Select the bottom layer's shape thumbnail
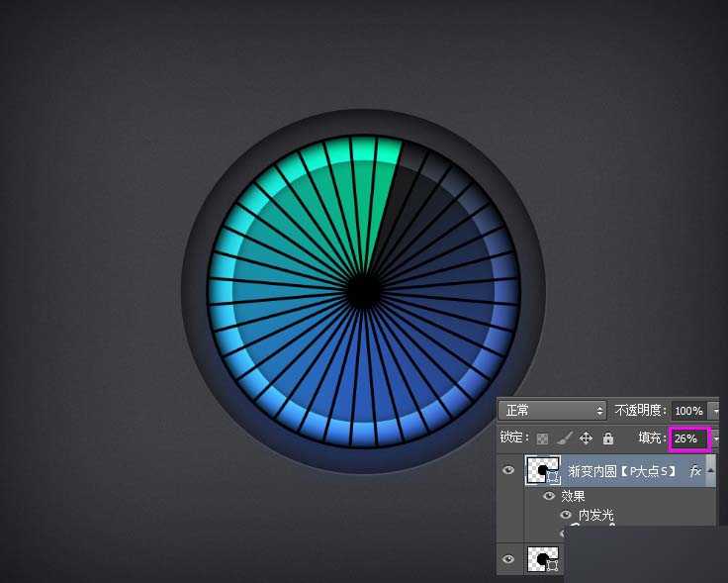Viewport: 728px width, 583px height. click(x=542, y=560)
